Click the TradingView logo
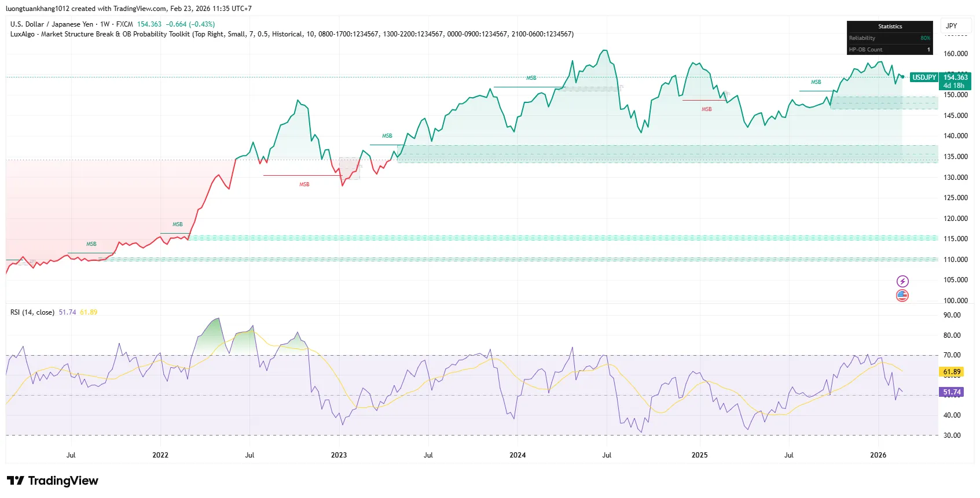 53,481
